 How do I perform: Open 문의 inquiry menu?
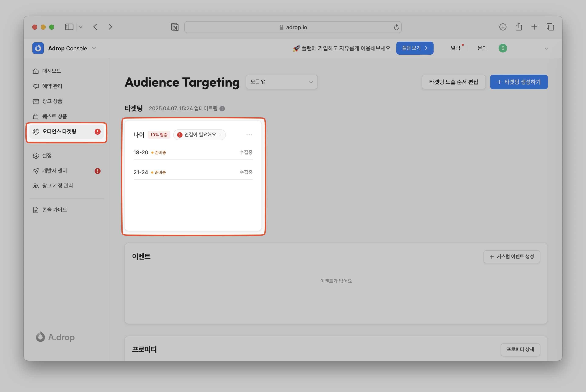pyautogui.click(x=482, y=48)
